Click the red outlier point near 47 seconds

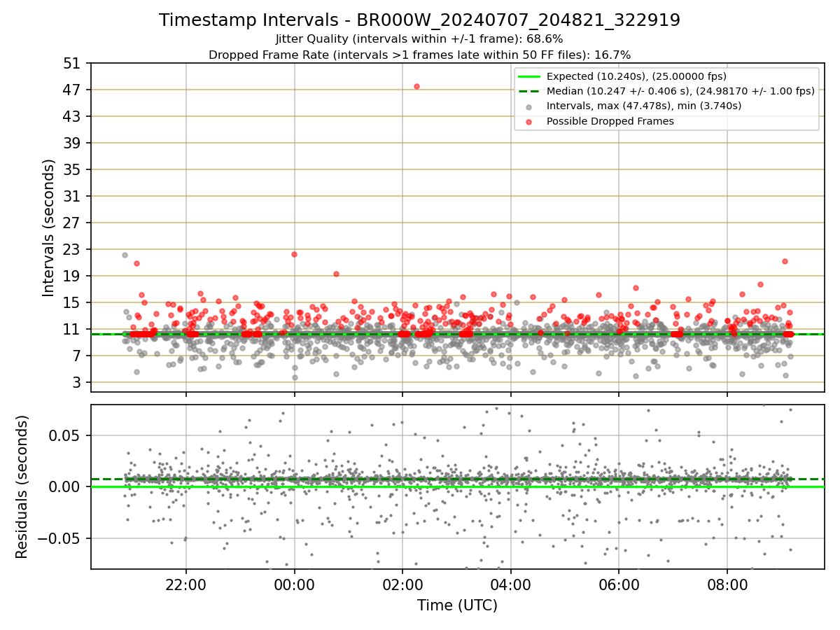tap(416, 86)
